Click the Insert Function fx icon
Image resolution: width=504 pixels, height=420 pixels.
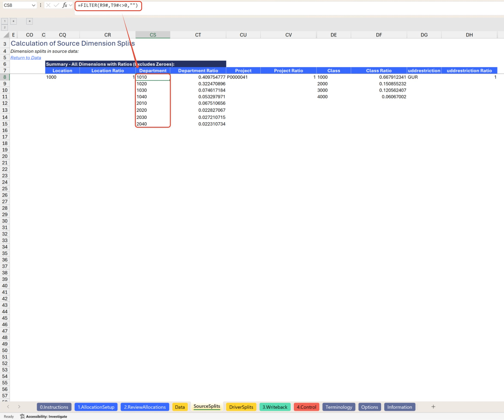pyautogui.click(x=64, y=5)
